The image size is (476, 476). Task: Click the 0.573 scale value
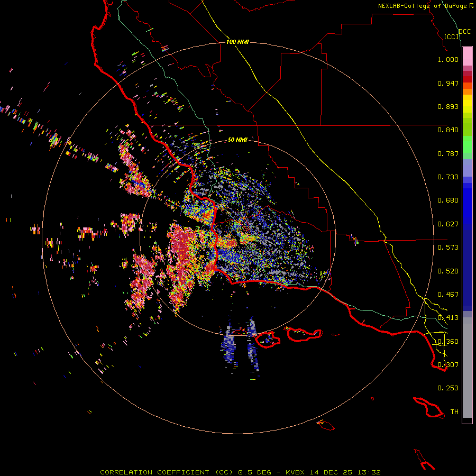[448, 248]
